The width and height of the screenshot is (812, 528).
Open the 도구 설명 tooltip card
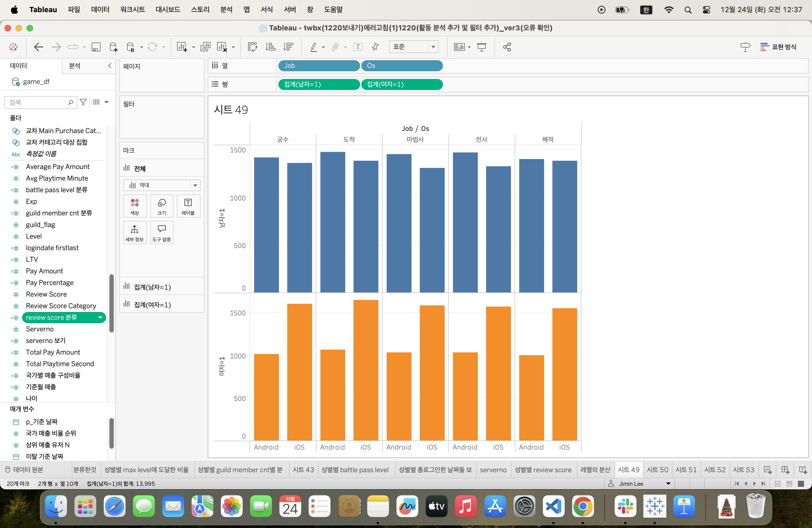pos(162,233)
